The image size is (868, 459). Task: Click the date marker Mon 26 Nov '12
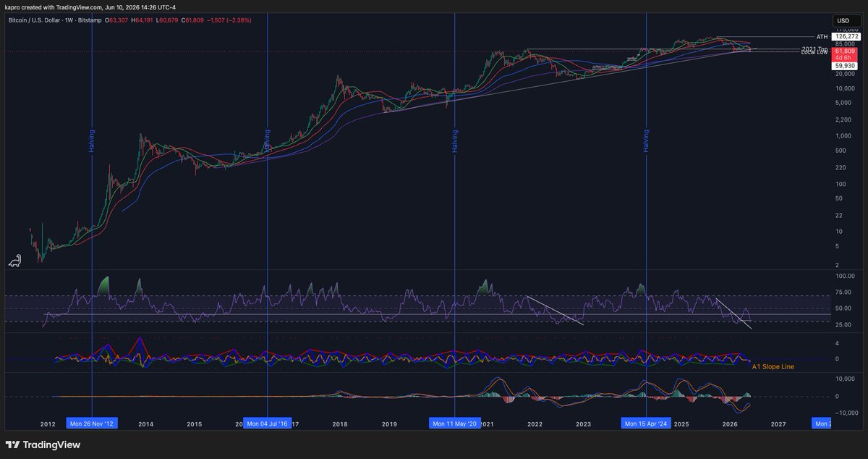[x=91, y=424]
